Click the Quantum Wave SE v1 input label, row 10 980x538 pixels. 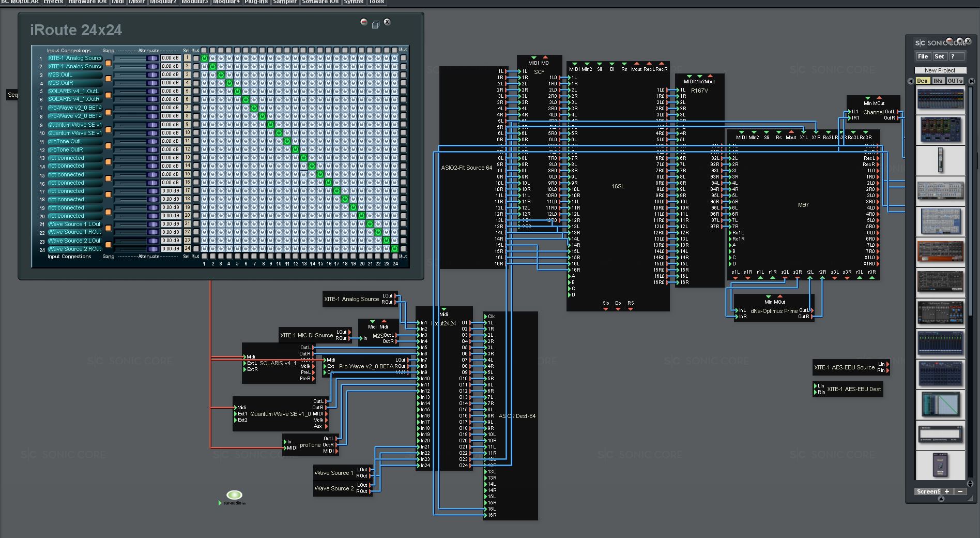(x=75, y=133)
